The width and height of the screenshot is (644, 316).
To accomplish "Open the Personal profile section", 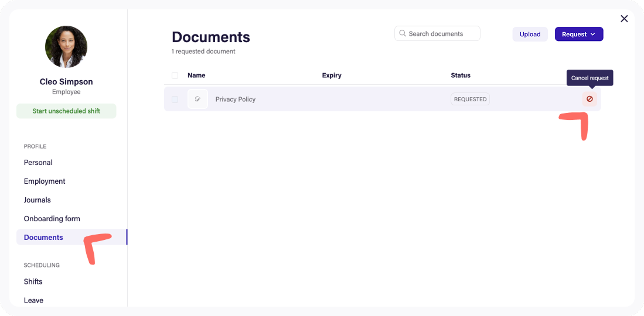I will click(38, 163).
